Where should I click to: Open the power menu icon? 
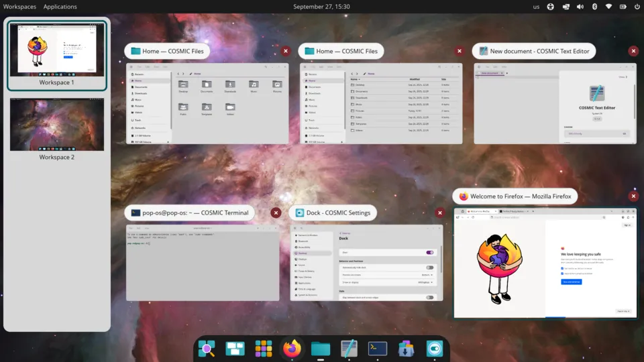coord(637,7)
